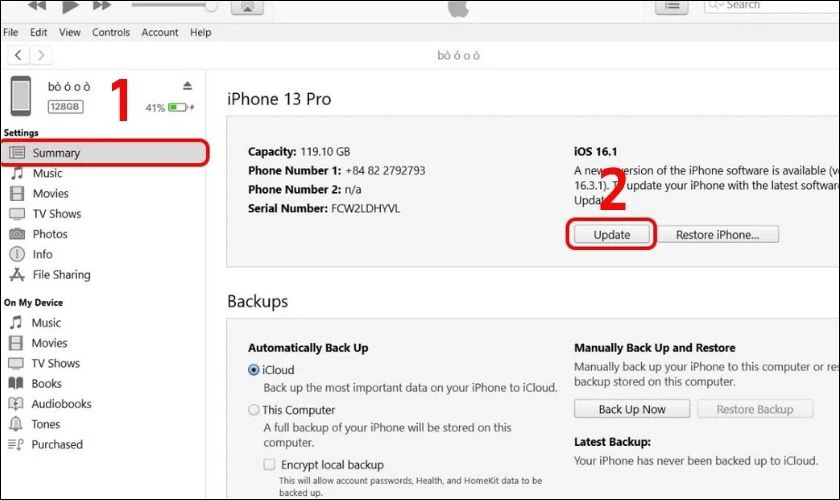Viewport: 840px width, 500px height.
Task: Select Photos in the sidebar
Action: click(x=50, y=234)
